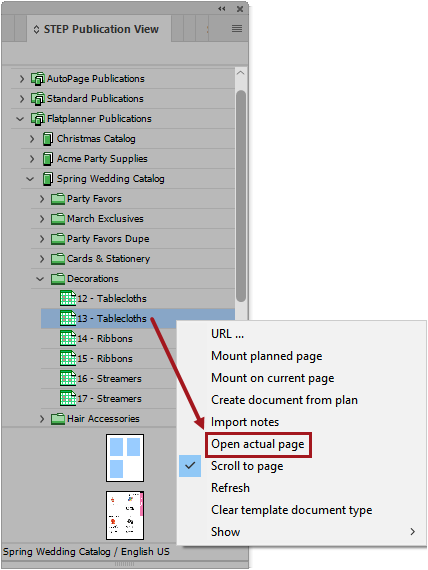The width and height of the screenshot is (428, 570).
Task: Expand the Acme Party Supplies publication
Action: click(x=32, y=159)
